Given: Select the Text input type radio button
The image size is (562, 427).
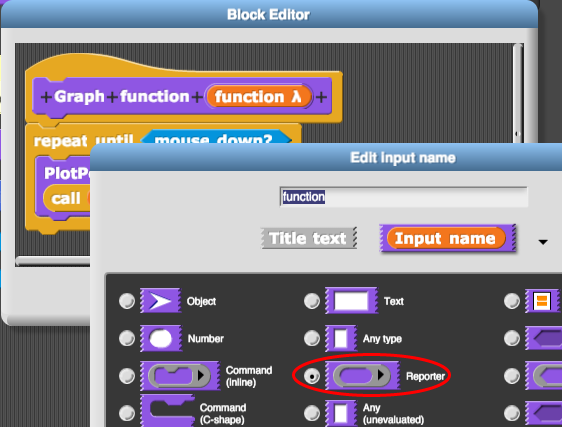Looking at the screenshot, I should click(312, 301).
